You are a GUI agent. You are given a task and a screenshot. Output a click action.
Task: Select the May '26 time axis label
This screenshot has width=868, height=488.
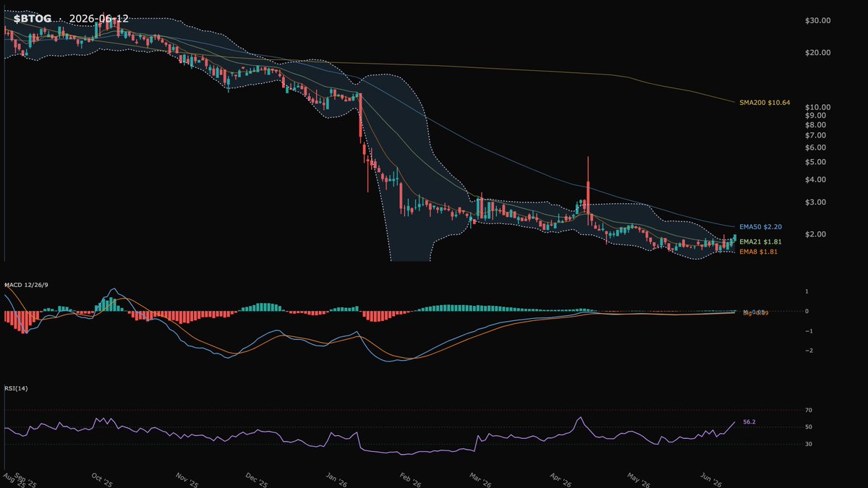[x=639, y=481]
